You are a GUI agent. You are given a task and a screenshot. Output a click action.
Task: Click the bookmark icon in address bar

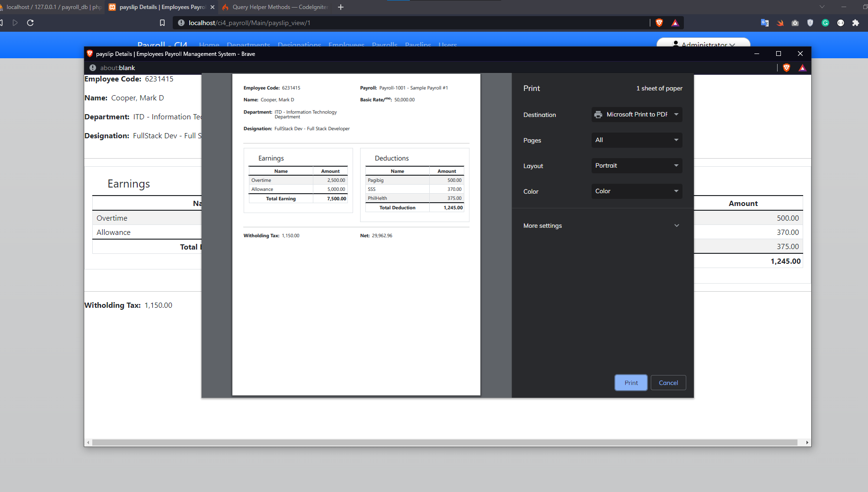162,23
